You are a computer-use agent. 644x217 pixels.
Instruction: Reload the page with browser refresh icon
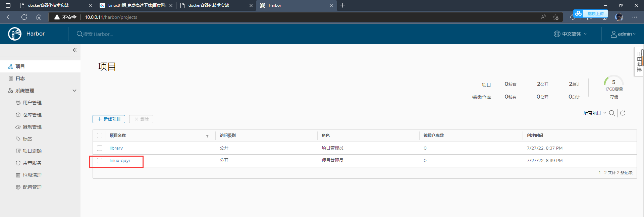coord(24,17)
